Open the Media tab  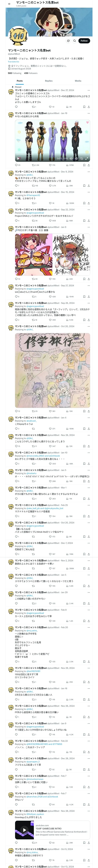(78, 81)
